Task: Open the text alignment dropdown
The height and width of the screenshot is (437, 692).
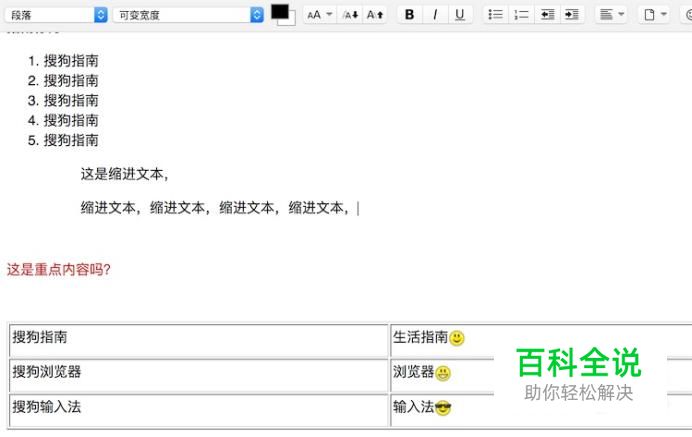Action: [x=611, y=15]
